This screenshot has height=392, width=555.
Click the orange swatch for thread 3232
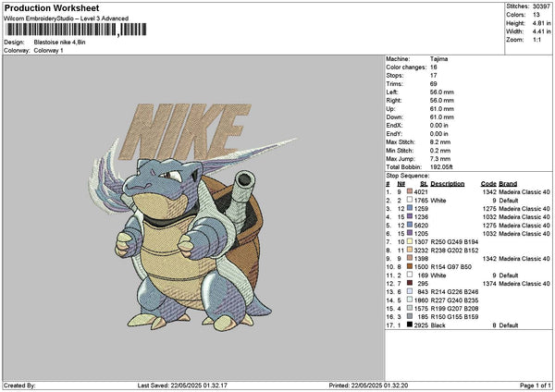pos(410,250)
